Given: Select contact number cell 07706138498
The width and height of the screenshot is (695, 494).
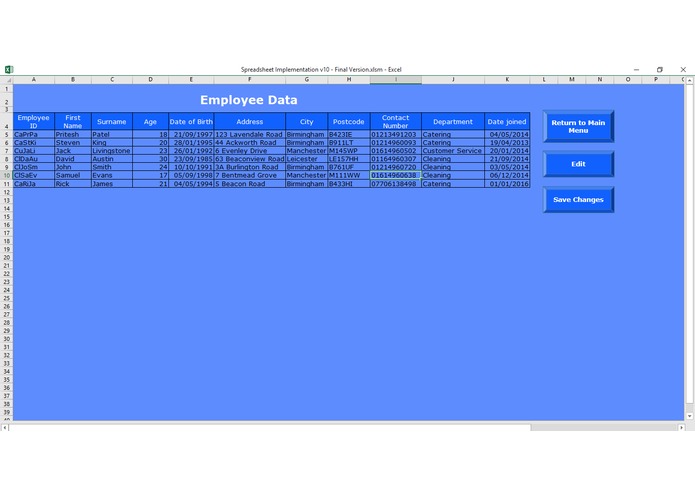Looking at the screenshot, I should click(x=396, y=183).
